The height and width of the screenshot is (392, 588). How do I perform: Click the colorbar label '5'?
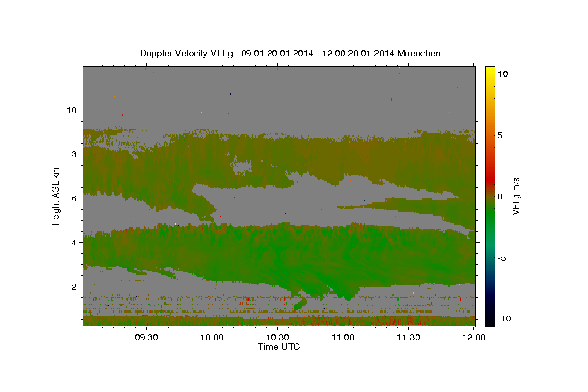click(500, 135)
